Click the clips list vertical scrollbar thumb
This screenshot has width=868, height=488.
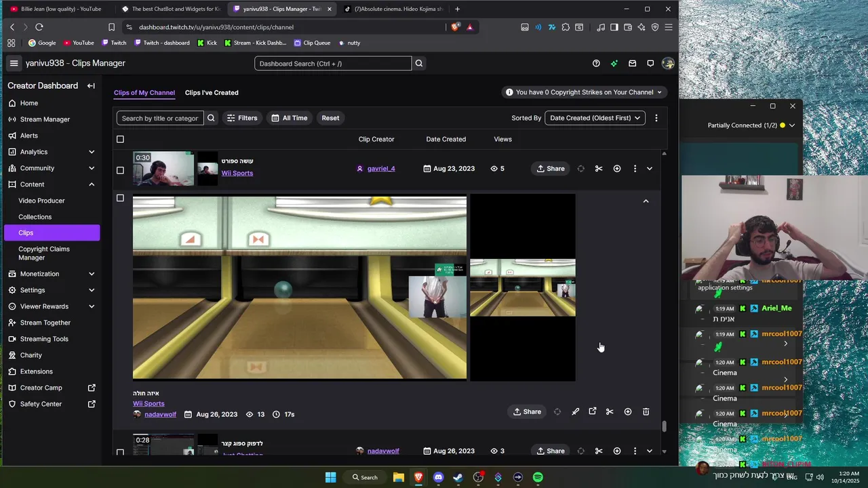665,426
